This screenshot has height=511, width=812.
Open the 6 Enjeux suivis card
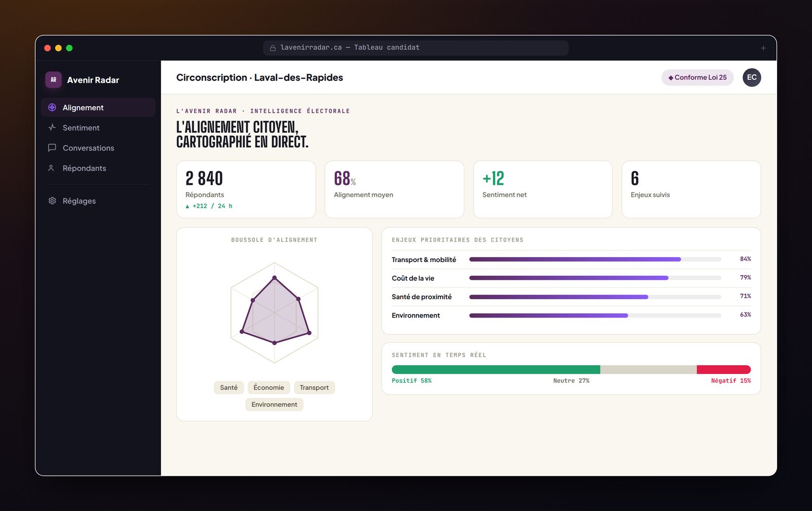[x=691, y=189]
